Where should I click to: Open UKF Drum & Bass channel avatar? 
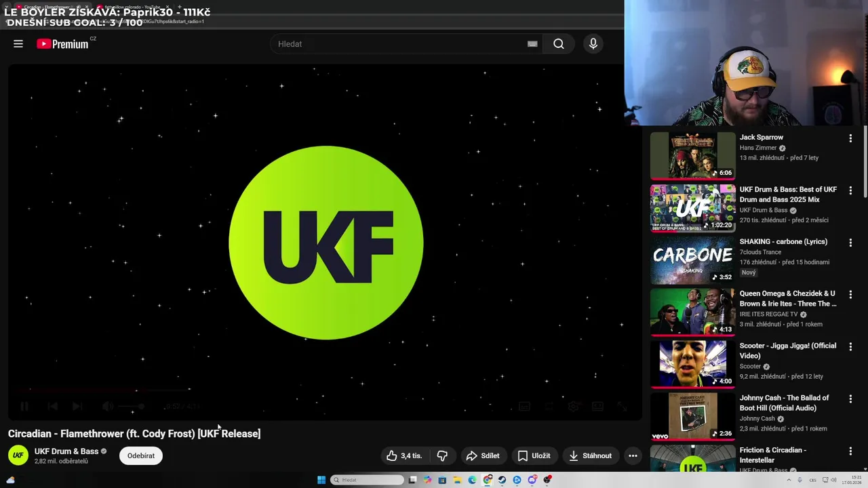[18, 455]
